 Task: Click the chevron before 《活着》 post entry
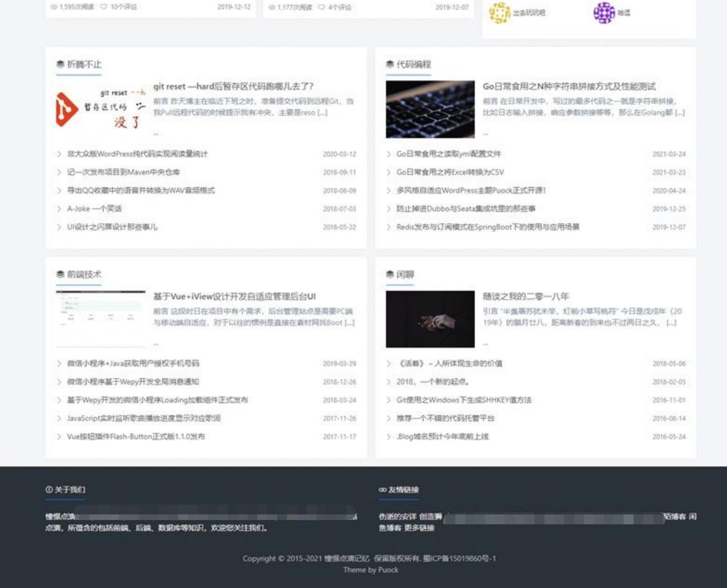tap(389, 364)
